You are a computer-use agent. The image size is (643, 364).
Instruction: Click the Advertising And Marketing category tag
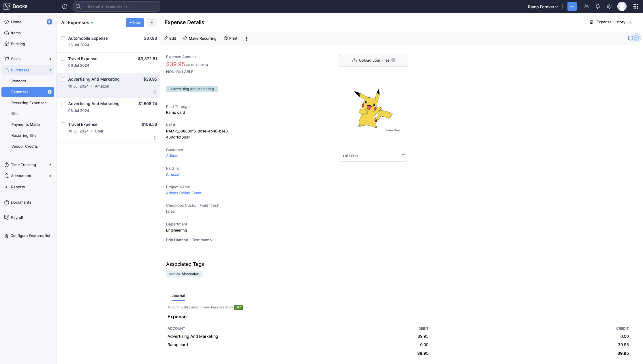(x=192, y=89)
